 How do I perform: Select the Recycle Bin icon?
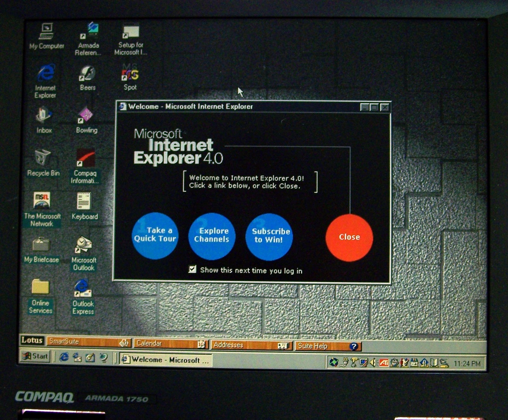[43, 163]
